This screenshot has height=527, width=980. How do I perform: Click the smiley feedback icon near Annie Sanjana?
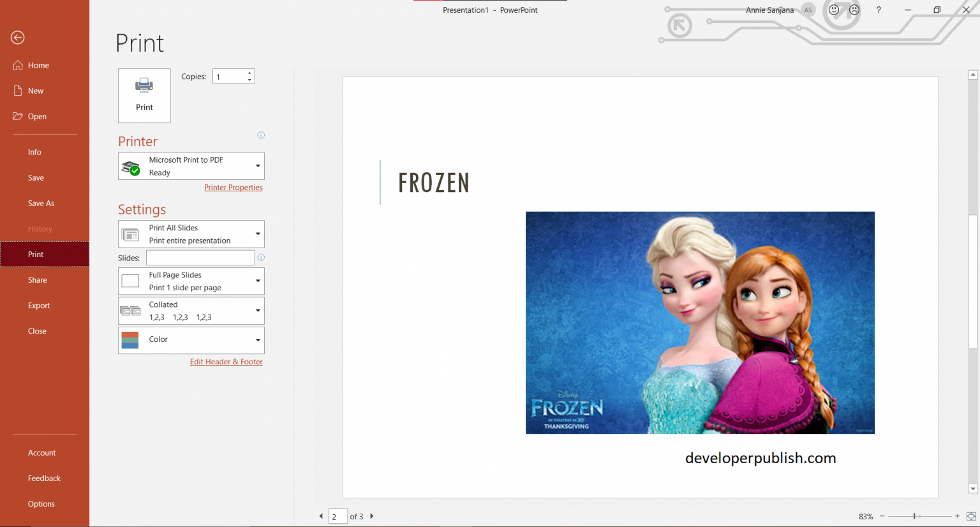(834, 10)
